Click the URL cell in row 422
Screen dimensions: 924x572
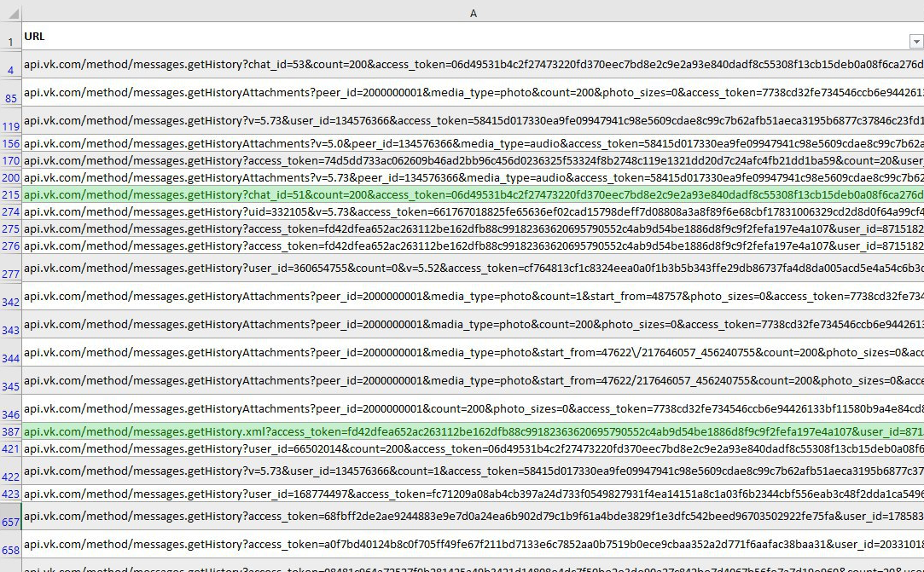click(474, 471)
